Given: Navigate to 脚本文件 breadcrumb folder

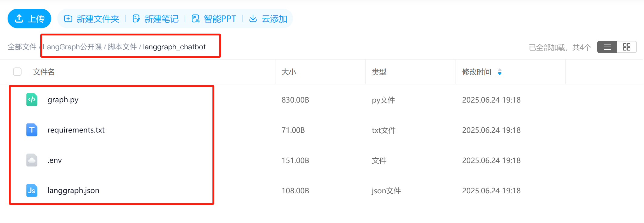Looking at the screenshot, I should pos(122,47).
